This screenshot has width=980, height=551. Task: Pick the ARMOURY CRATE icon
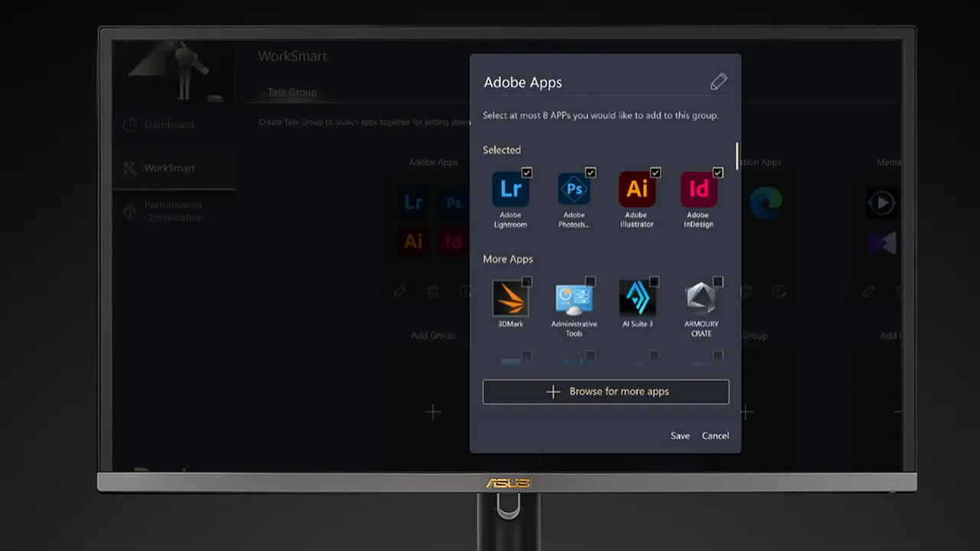point(701,298)
